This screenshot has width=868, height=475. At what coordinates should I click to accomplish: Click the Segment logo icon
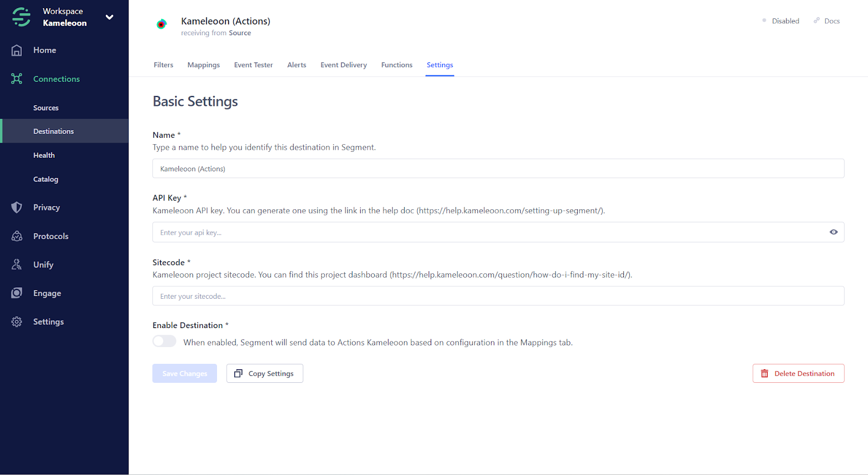click(21, 17)
